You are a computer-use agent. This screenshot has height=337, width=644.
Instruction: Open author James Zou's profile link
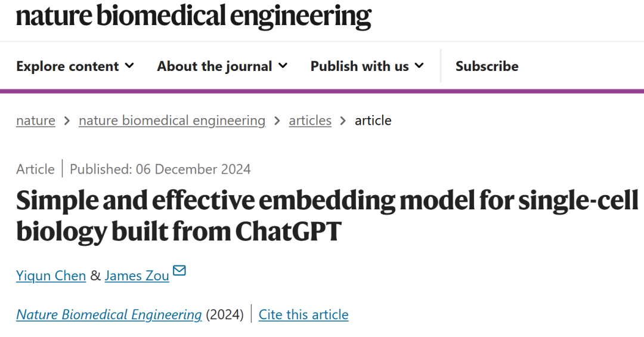tap(137, 276)
